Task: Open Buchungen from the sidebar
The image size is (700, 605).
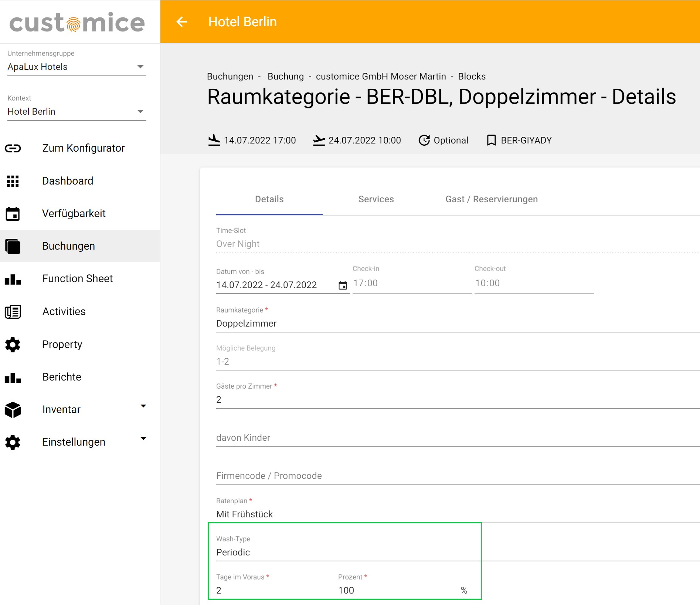Action: [80, 246]
